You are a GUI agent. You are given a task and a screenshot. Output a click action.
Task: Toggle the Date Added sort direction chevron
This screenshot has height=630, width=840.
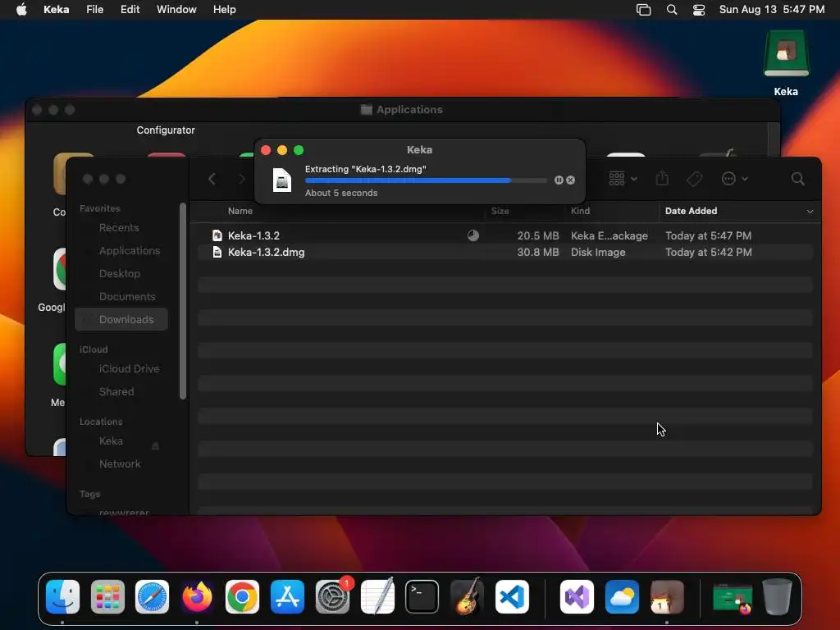click(x=810, y=212)
